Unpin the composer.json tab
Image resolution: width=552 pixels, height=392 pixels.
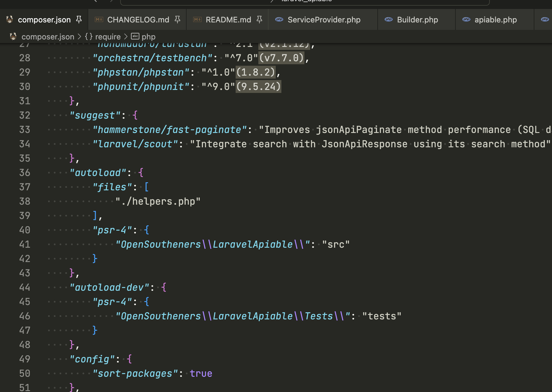point(79,20)
